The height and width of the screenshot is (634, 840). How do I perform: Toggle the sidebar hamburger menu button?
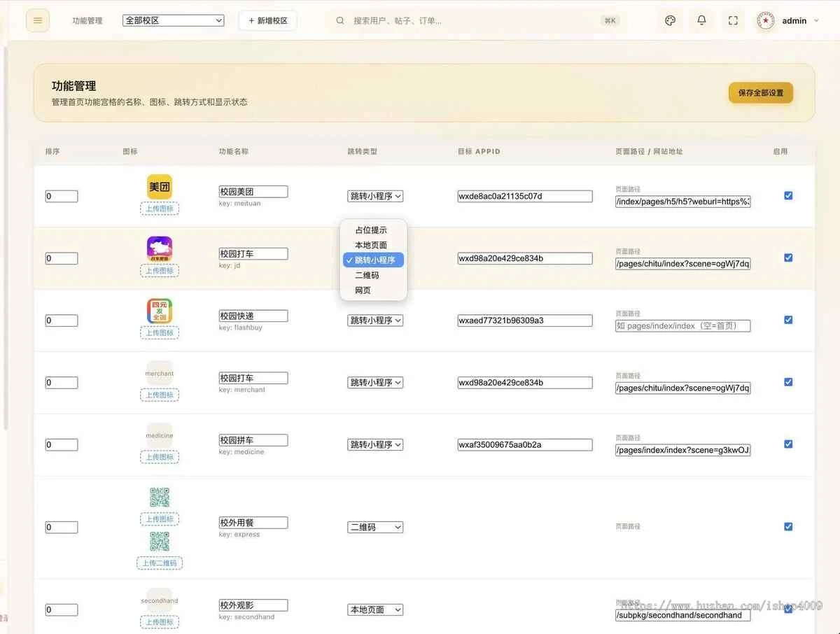pyautogui.click(x=38, y=20)
